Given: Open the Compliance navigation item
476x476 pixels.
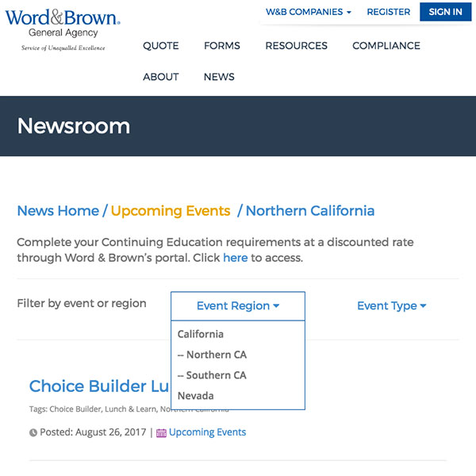Looking at the screenshot, I should 386,46.
